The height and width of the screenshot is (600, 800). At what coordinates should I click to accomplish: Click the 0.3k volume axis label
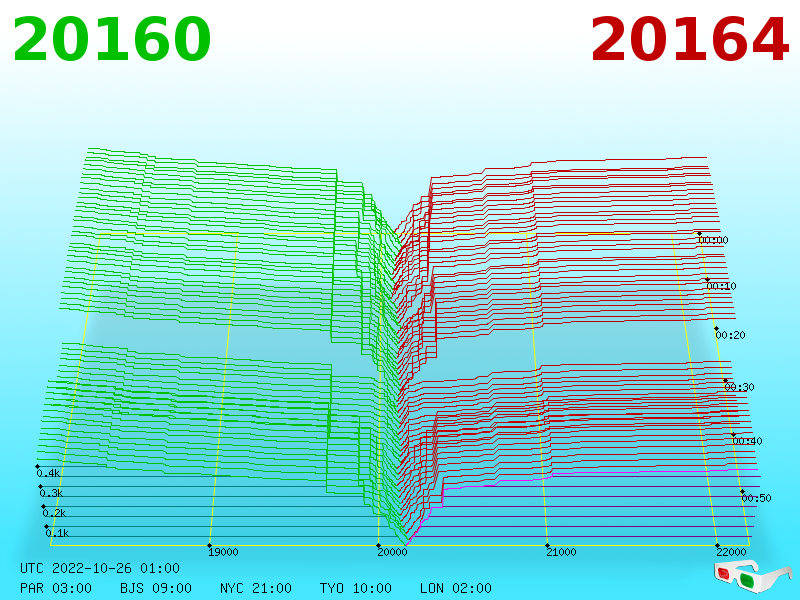[51, 493]
